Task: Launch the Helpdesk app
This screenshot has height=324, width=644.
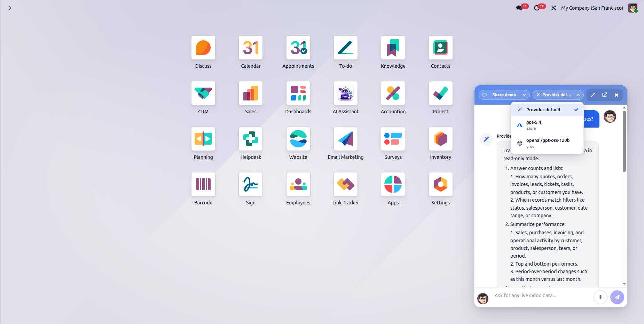Action: 251,139
